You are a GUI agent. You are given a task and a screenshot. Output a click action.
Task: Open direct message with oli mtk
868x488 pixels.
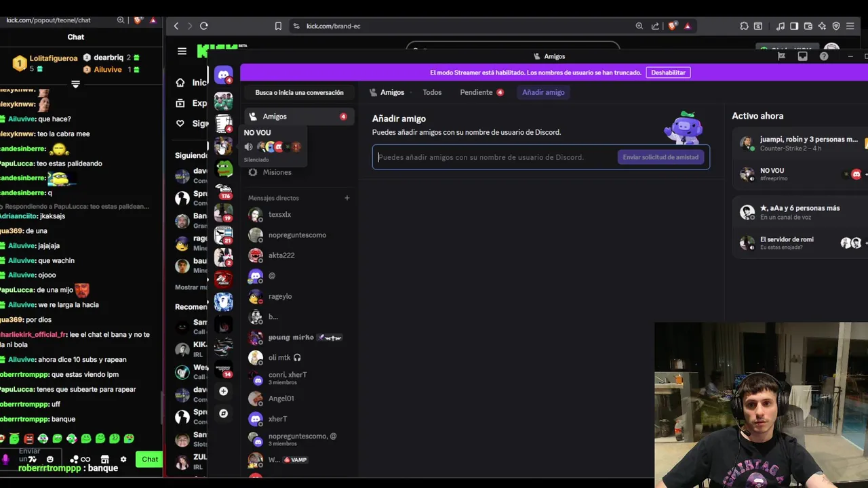[x=298, y=358]
